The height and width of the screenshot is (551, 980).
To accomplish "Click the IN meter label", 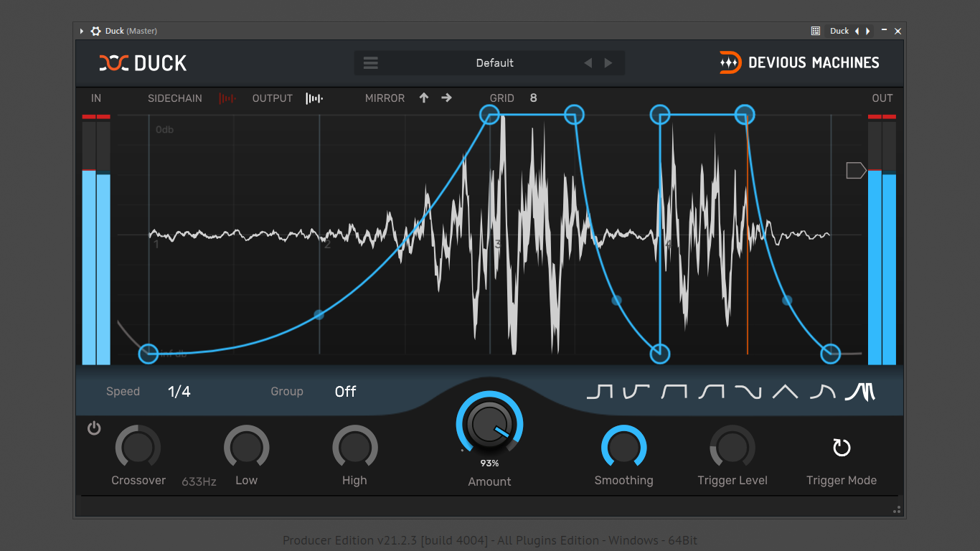I will point(96,98).
